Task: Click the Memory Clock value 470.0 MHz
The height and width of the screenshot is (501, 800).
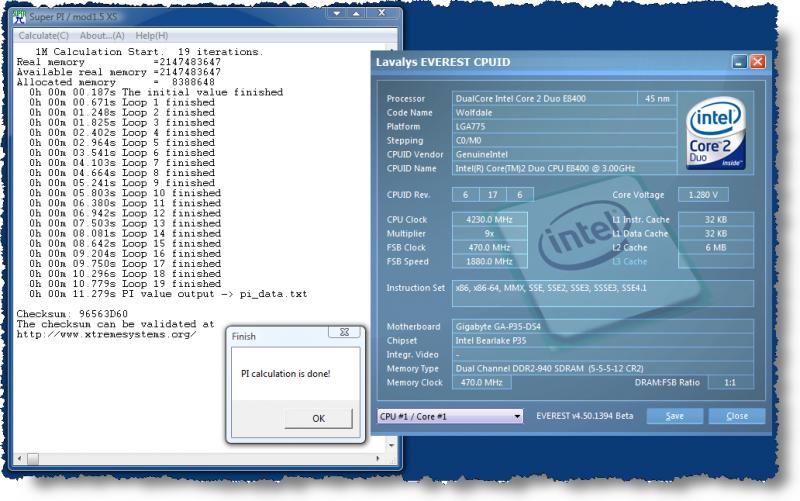Action: click(x=482, y=382)
